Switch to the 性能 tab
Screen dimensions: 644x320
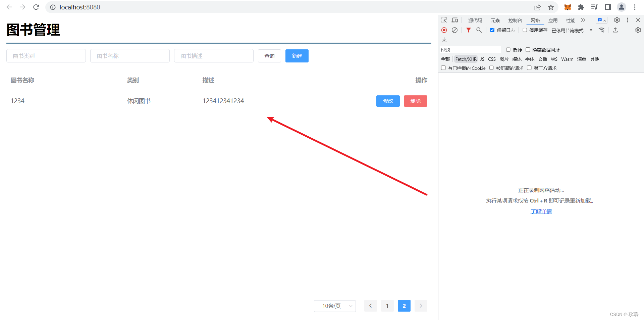pos(571,20)
